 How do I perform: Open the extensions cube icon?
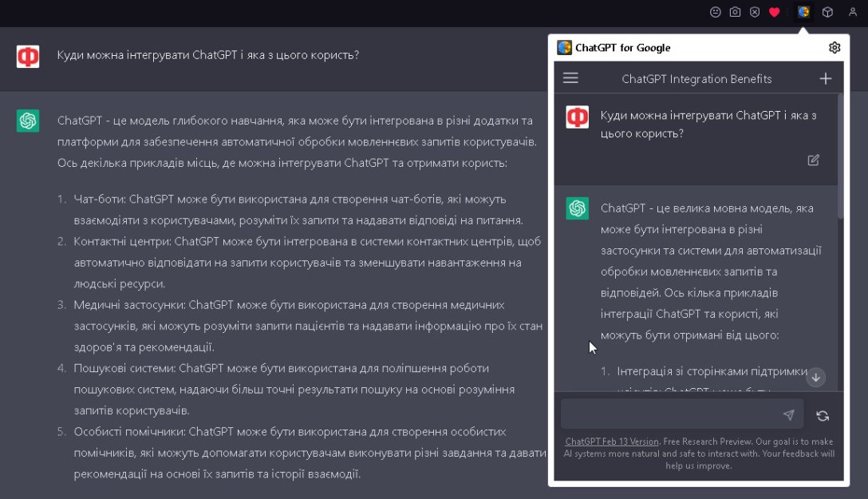pos(828,12)
